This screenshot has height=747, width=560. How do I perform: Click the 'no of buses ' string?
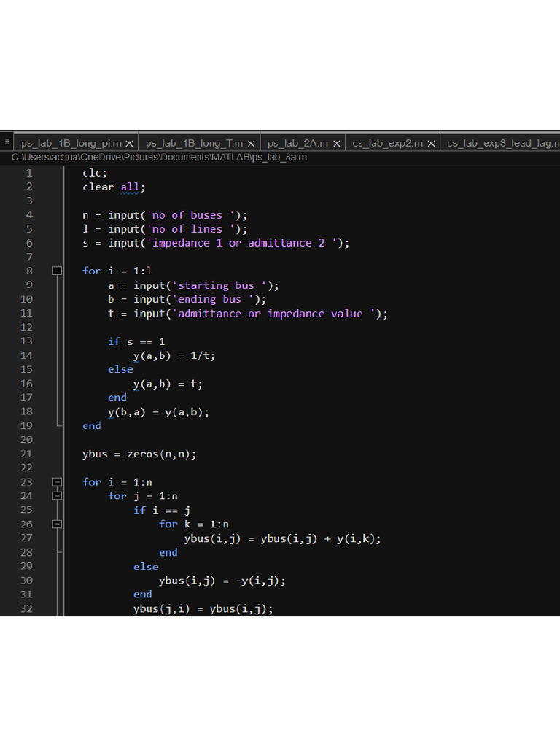[192, 215]
